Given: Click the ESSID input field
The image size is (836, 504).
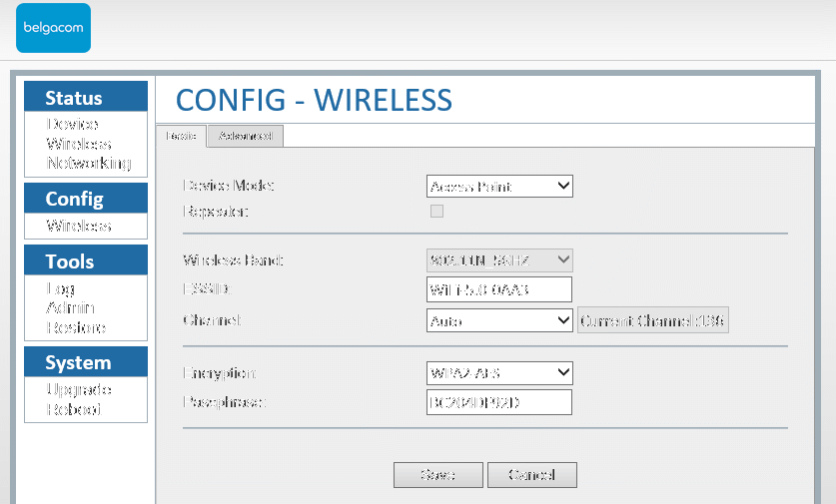Looking at the screenshot, I should (499, 289).
